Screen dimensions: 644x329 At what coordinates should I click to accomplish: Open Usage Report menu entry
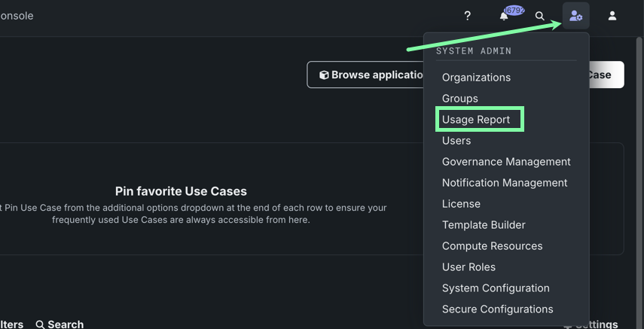pos(476,120)
